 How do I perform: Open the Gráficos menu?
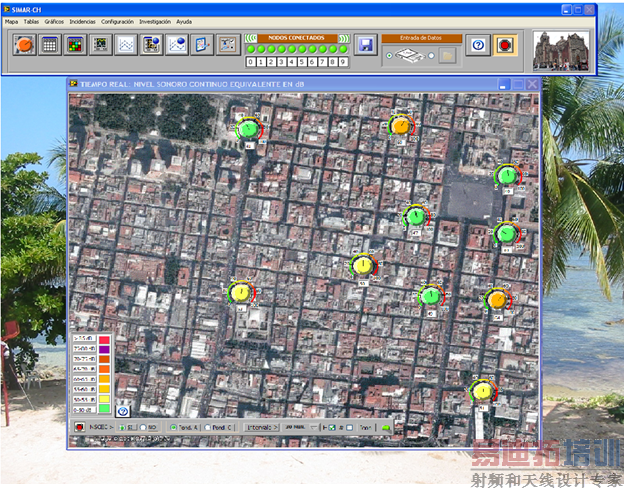pos(54,21)
